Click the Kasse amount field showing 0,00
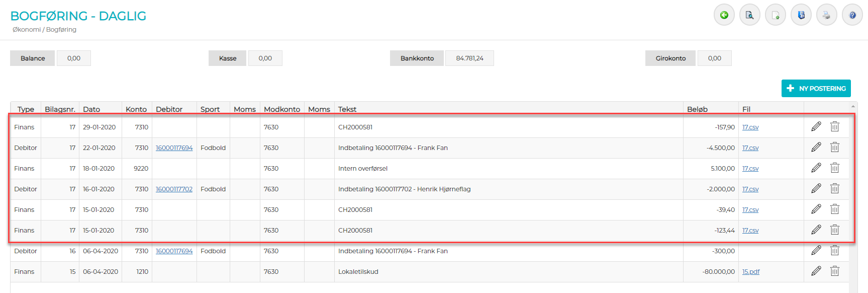Screen dimensions: 868x293 pos(265,58)
